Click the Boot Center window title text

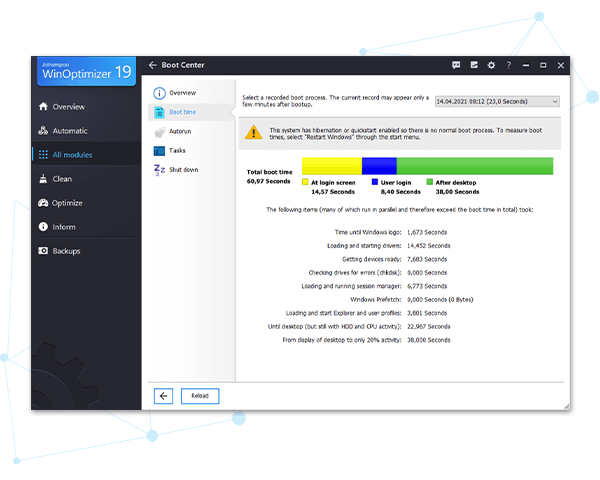click(x=183, y=65)
